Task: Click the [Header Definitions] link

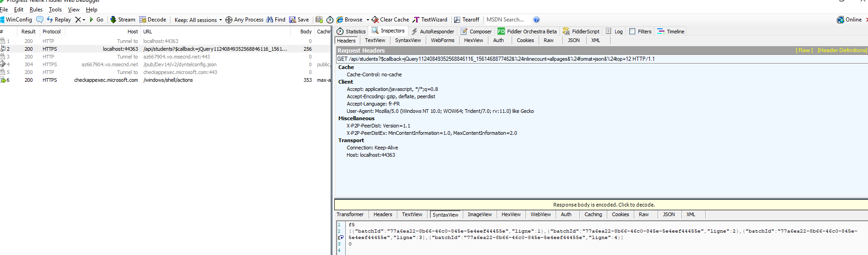Action: coord(842,50)
